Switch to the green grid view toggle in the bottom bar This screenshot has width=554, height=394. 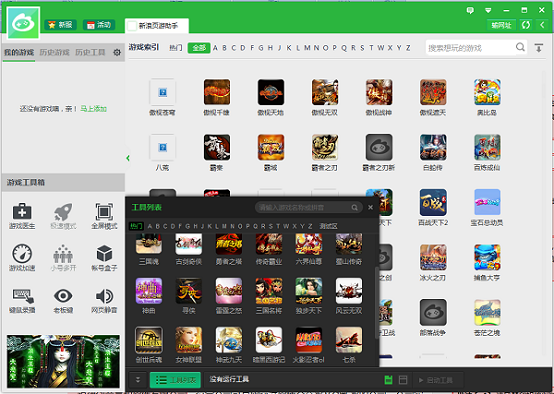(388, 380)
